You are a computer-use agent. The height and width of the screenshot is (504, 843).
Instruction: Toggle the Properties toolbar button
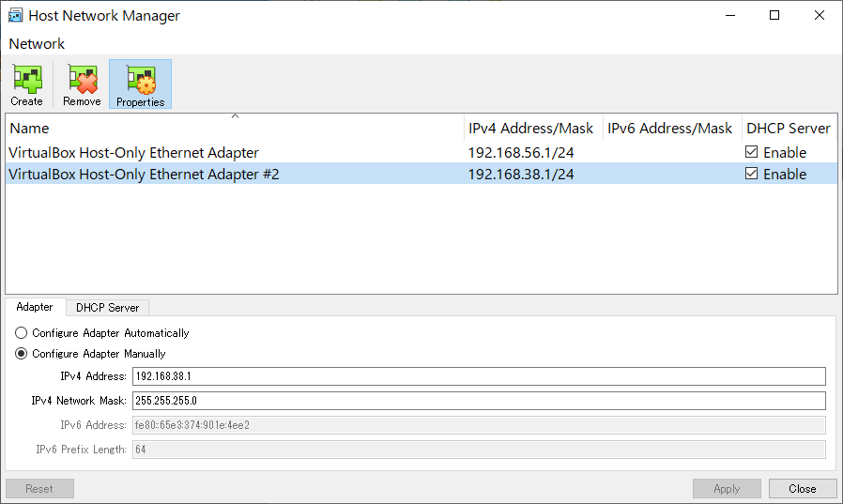click(x=140, y=84)
